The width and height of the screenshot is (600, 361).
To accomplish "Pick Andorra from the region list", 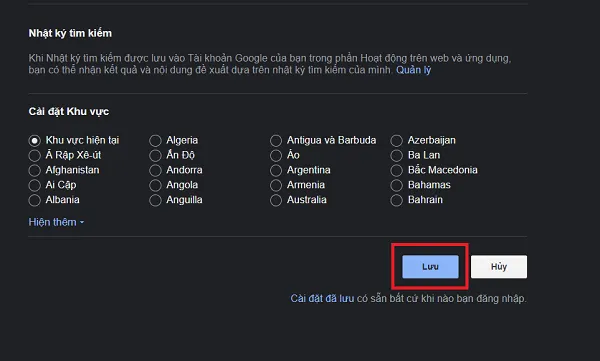I will [155, 170].
